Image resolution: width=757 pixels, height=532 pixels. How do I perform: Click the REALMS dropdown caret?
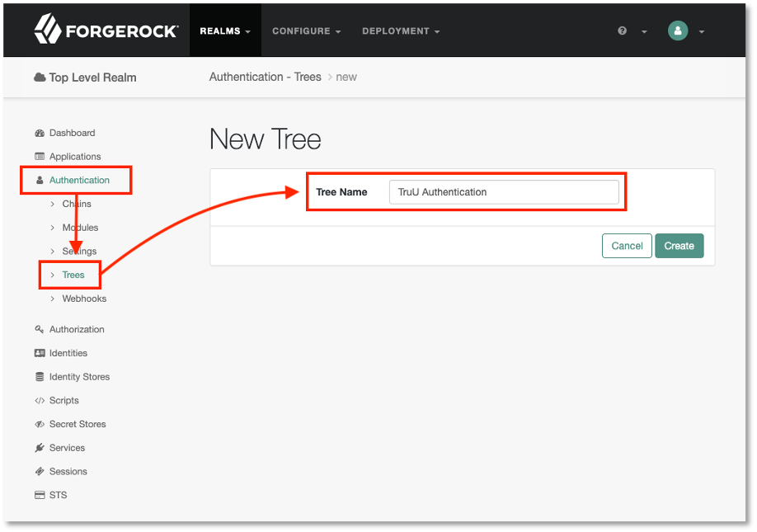[x=247, y=32]
